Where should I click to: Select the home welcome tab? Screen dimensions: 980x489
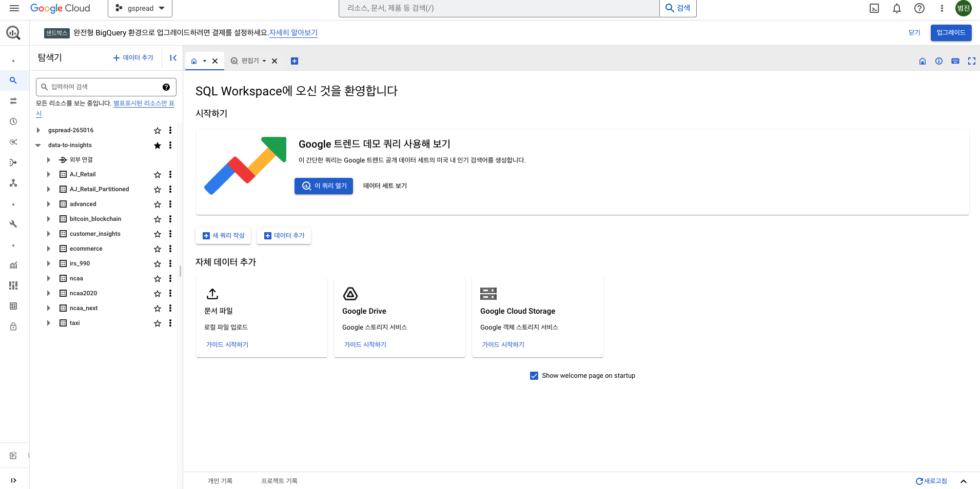coord(194,61)
